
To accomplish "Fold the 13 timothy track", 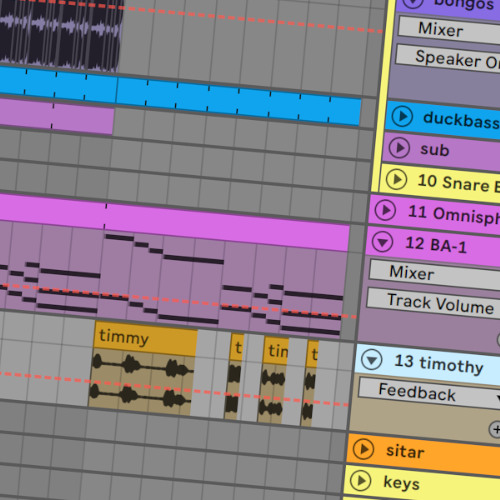I will point(372,360).
